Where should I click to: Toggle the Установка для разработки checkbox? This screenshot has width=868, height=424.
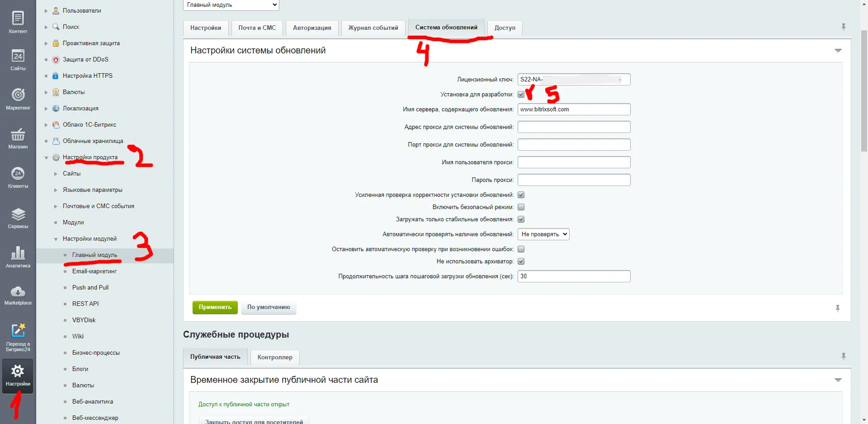pos(521,94)
